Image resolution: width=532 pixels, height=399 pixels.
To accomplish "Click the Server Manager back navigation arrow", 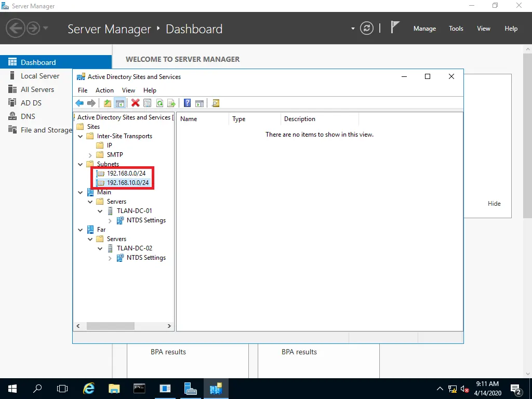I will pyautogui.click(x=15, y=28).
